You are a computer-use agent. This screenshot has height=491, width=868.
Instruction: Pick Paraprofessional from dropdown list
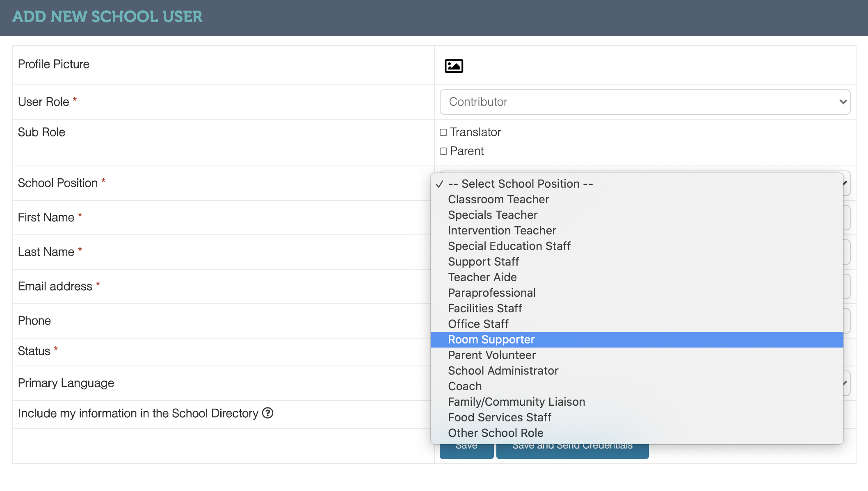[491, 293]
